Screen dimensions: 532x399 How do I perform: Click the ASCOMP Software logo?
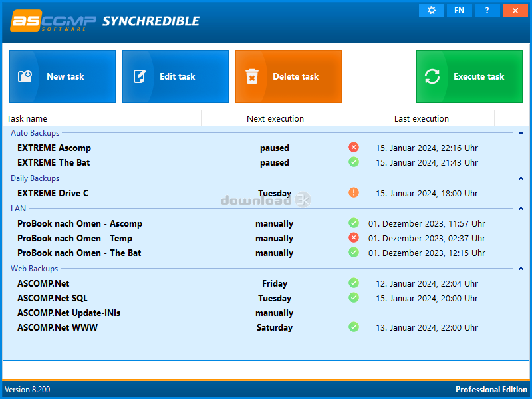pos(53,21)
